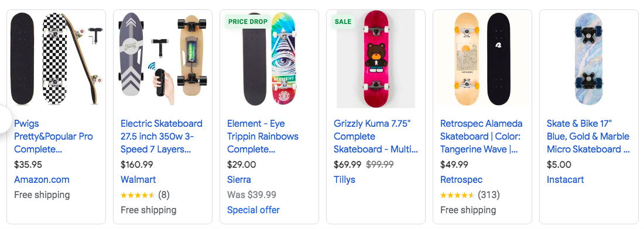Click the Special offer link under Sierra
Viewport: 644px width, 229px height.
click(x=253, y=210)
